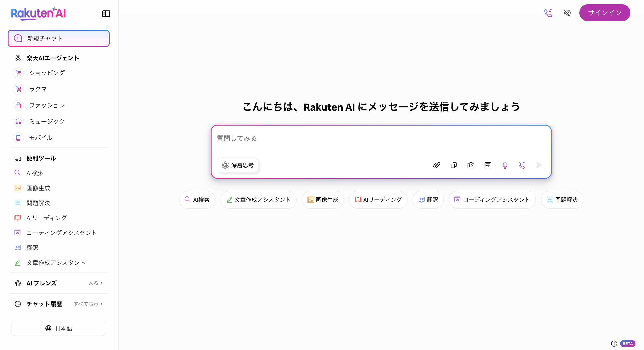Open the 日本語 language selector
The width and height of the screenshot is (644, 350).
tap(59, 328)
